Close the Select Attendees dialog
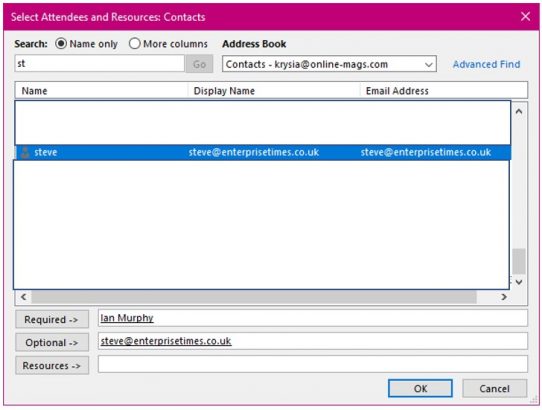Viewport: 542px width, 410px height. (x=525, y=16)
